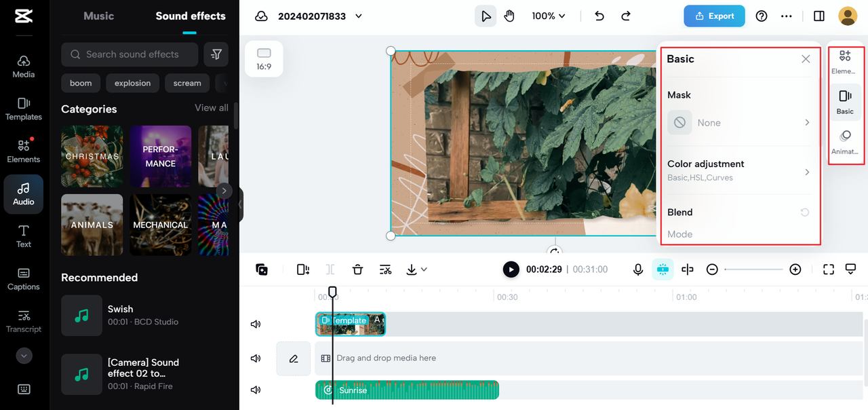Viewport: 868px width, 410px height.
Task: Click the search sound effects field
Action: [x=130, y=54]
